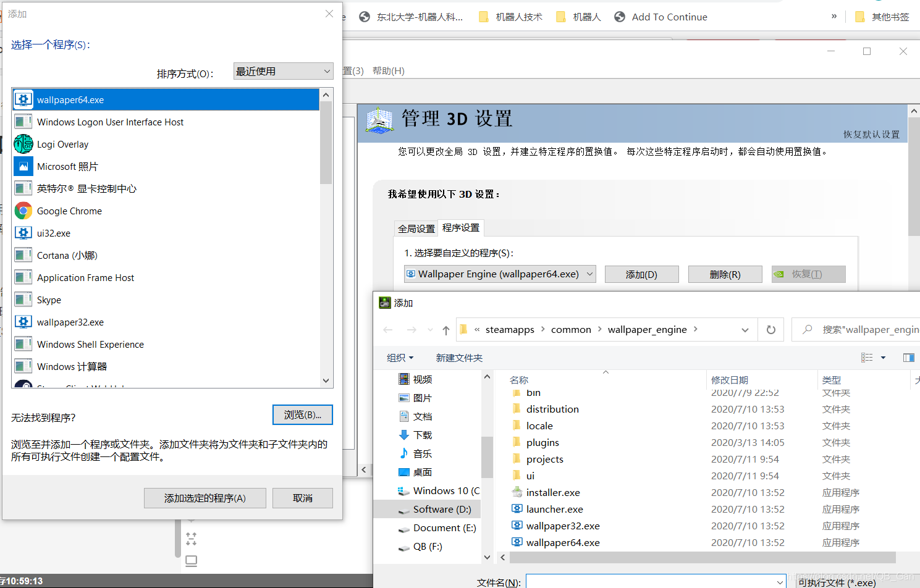The height and width of the screenshot is (588, 920).
Task: Click the 管理 3D 设置 header icon
Action: point(379,120)
